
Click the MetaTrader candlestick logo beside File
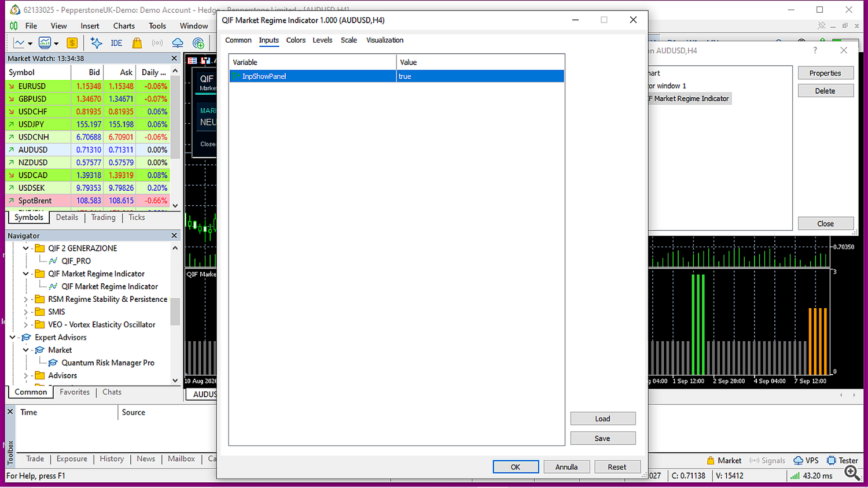14,26
